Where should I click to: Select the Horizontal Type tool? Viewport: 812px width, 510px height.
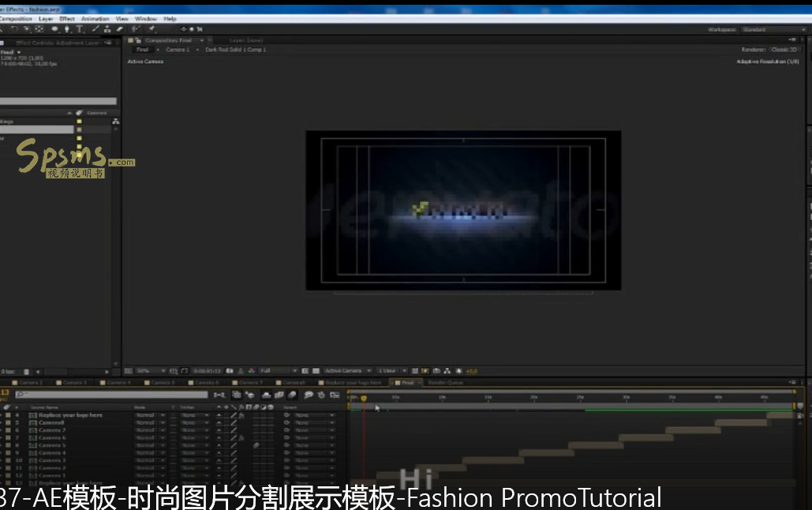pos(80,29)
